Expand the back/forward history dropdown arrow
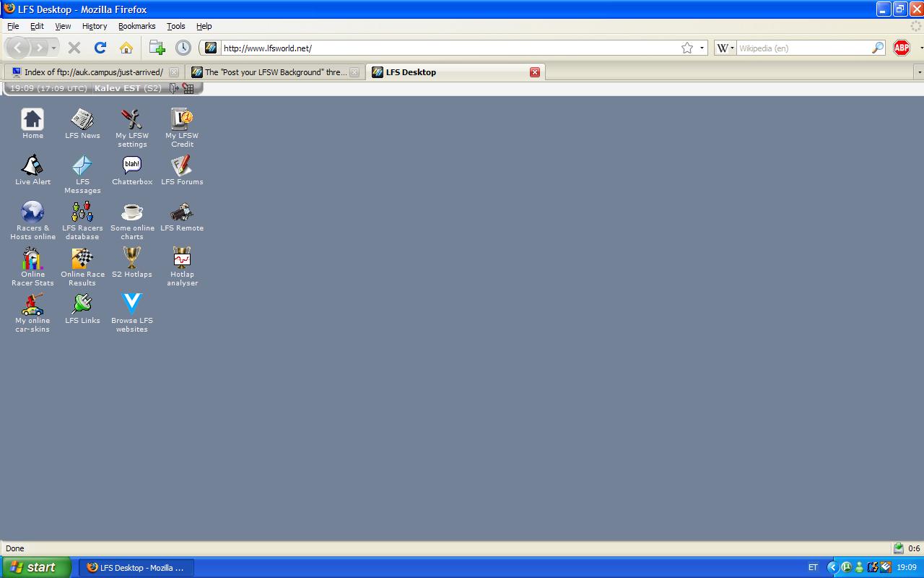 tap(53, 48)
